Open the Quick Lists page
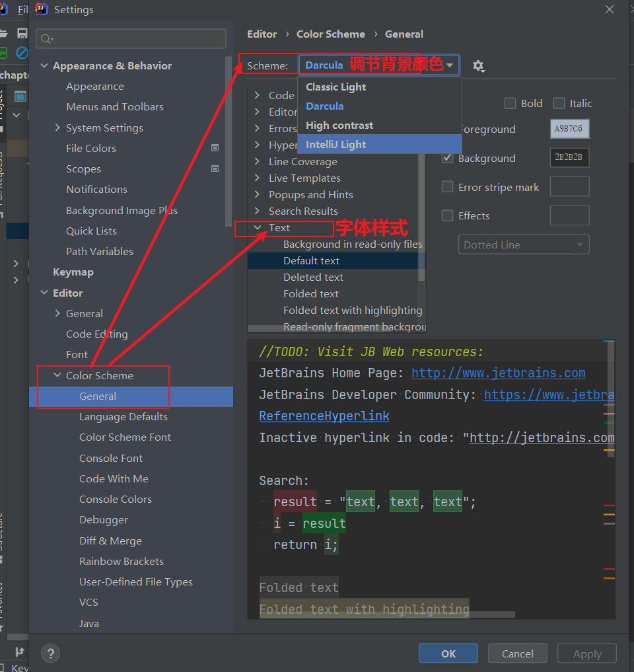Screen dimensions: 634x672 point(91,231)
